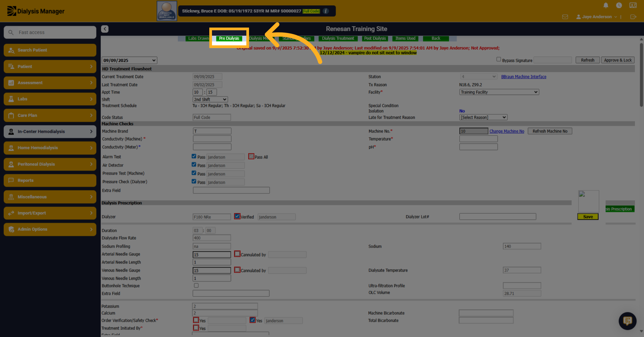Click the vertical page scrollbar
This screenshot has width=644, height=337.
[641, 75]
